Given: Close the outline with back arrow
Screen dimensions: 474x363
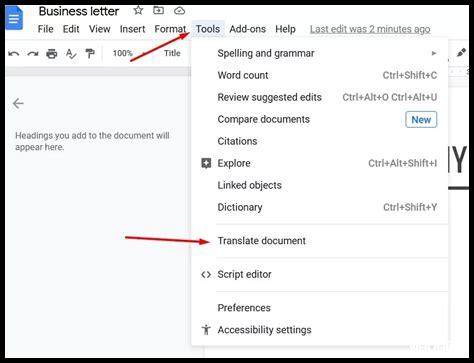Looking at the screenshot, I should (18, 103).
